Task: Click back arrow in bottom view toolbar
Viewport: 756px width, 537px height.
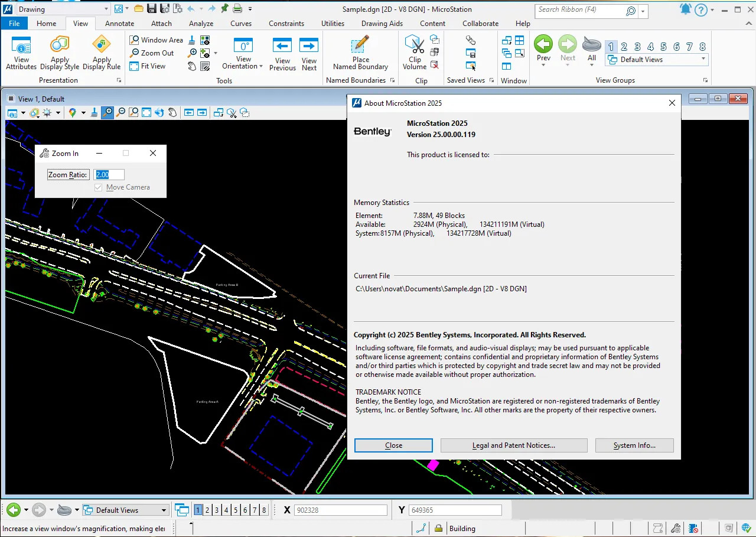Action: click(x=14, y=510)
